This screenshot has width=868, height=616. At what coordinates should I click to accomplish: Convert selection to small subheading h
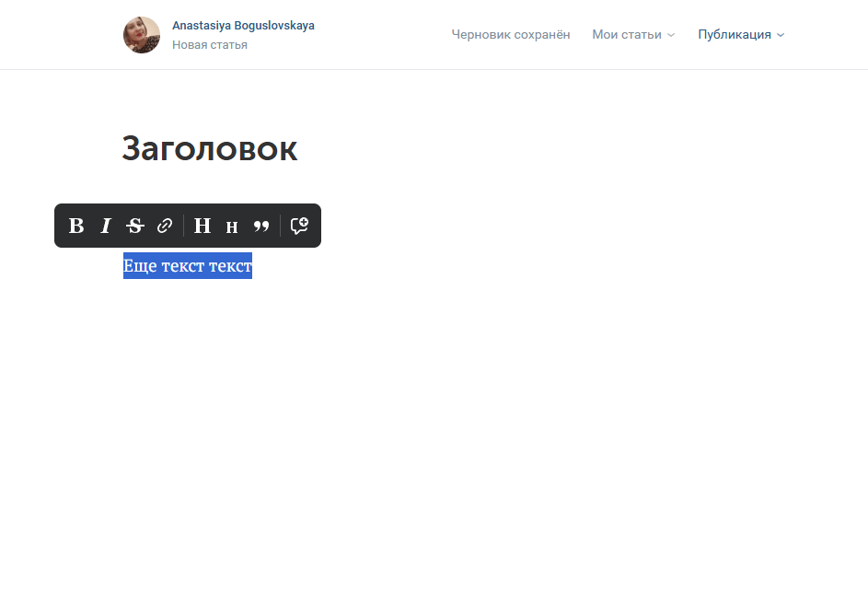(x=231, y=227)
